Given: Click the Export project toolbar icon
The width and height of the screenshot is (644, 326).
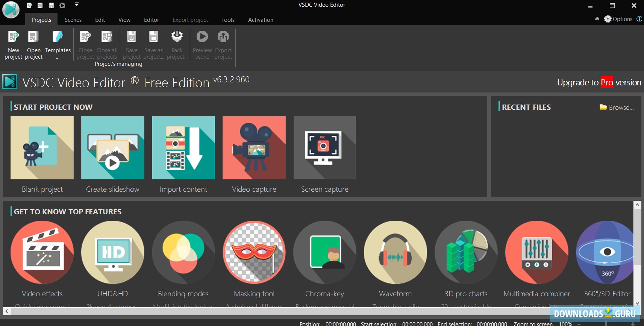Looking at the screenshot, I should tap(223, 36).
